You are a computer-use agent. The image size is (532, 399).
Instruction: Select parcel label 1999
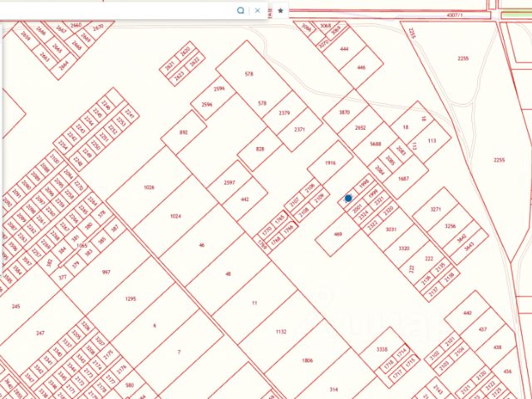coord(373,194)
